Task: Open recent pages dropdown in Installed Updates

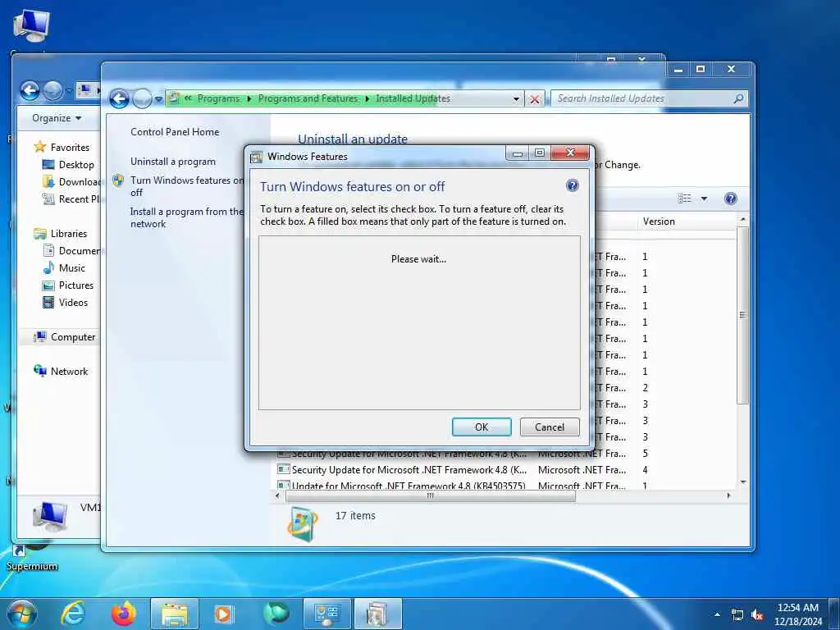Action: pos(158,99)
